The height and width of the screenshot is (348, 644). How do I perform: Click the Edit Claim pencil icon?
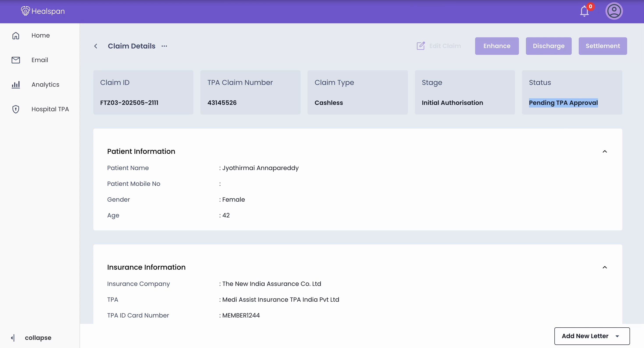[421, 46]
